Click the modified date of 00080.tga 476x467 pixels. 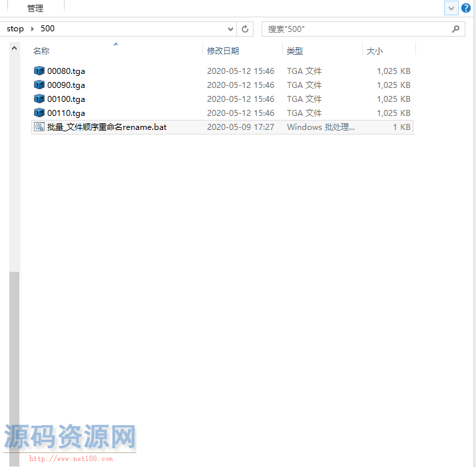240,71
